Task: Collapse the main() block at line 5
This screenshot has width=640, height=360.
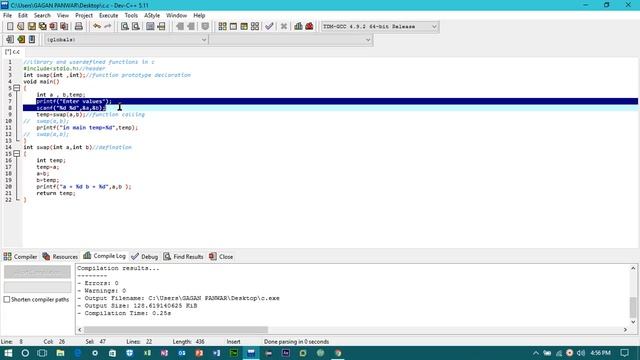Action: tap(16, 88)
